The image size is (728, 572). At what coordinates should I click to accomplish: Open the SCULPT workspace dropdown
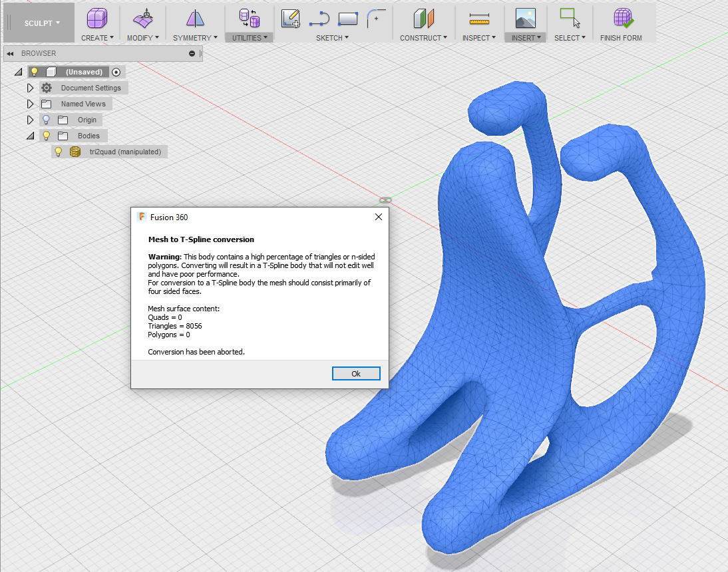point(39,22)
